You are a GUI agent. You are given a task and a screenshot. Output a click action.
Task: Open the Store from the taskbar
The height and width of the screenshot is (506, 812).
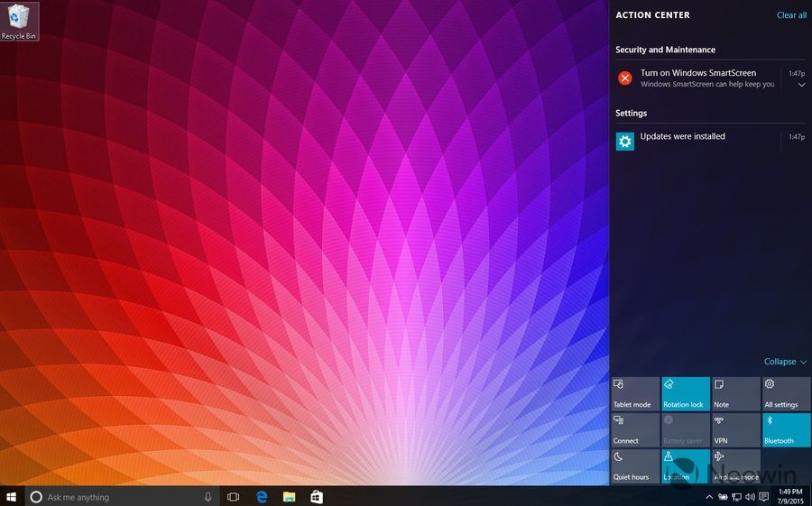click(x=317, y=497)
